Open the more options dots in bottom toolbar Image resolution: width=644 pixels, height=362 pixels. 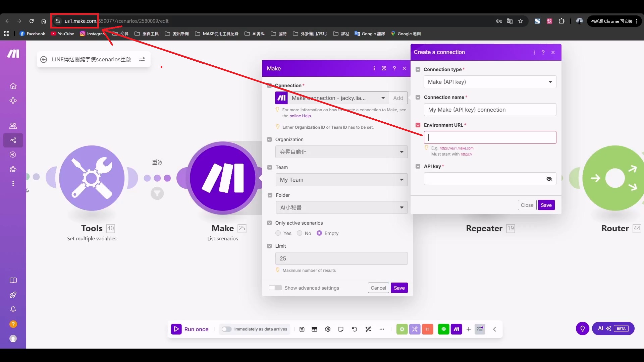[x=382, y=329]
